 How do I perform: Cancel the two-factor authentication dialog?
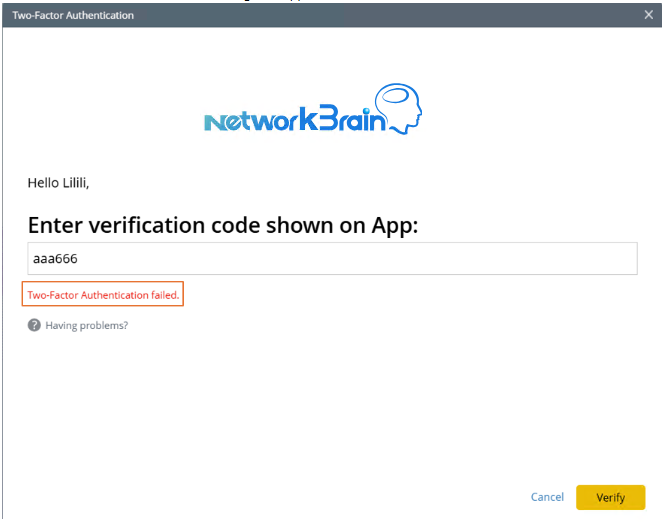(x=547, y=497)
